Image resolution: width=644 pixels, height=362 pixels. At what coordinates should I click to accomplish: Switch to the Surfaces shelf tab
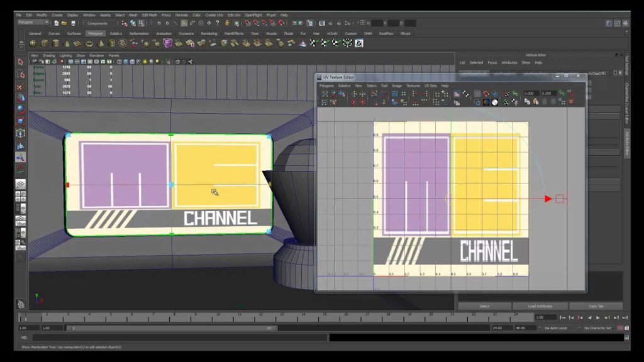coord(74,34)
